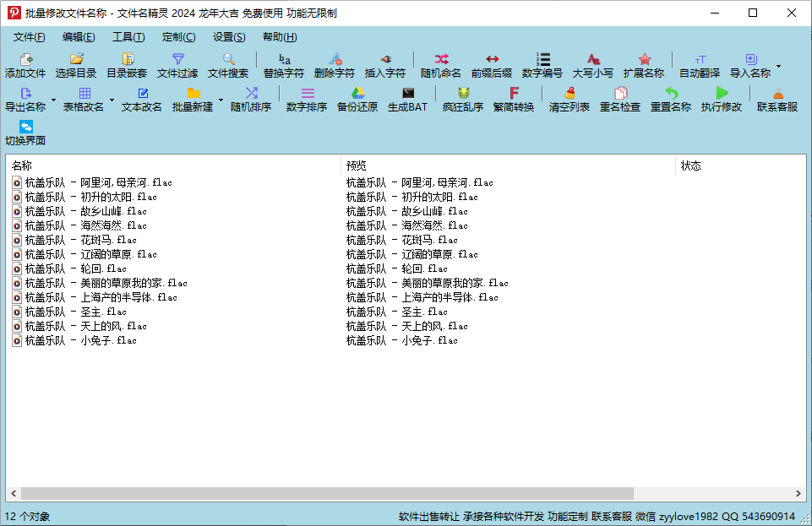Open 选择目录 folder chooser icon

[x=76, y=60]
